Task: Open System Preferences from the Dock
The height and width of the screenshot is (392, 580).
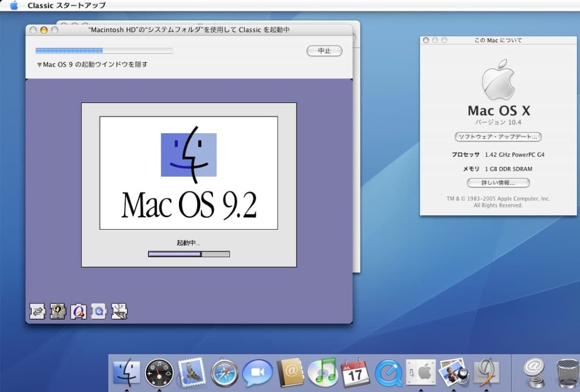Action: (421, 372)
